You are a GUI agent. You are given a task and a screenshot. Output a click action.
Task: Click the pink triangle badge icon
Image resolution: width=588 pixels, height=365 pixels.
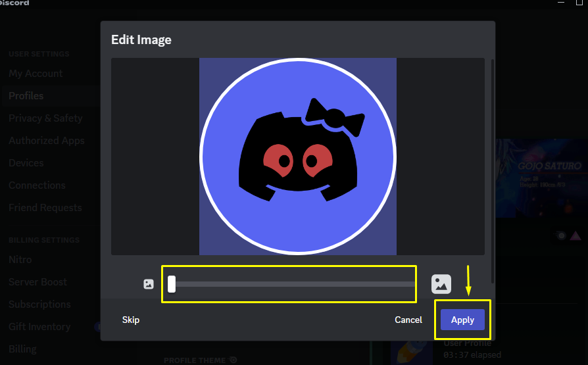pos(576,236)
